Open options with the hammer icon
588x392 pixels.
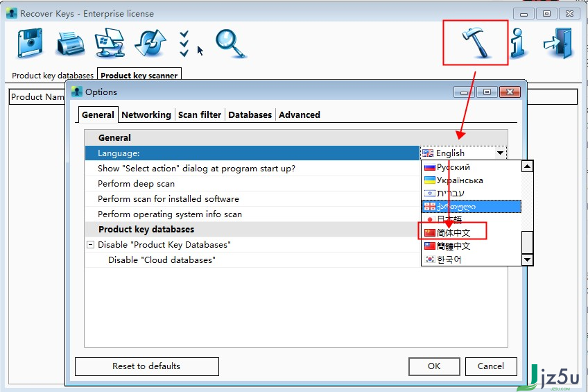[476, 43]
